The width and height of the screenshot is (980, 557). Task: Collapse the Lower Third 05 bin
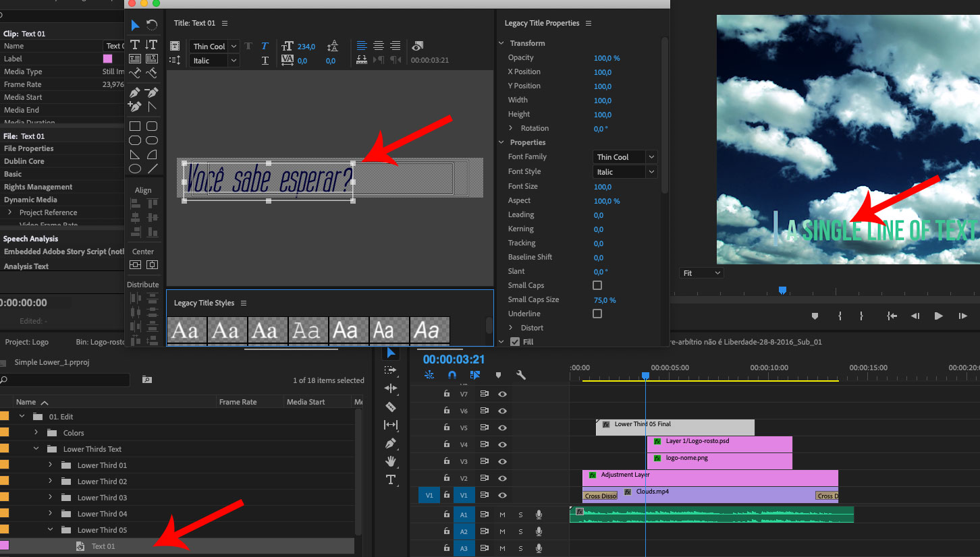coord(50,530)
